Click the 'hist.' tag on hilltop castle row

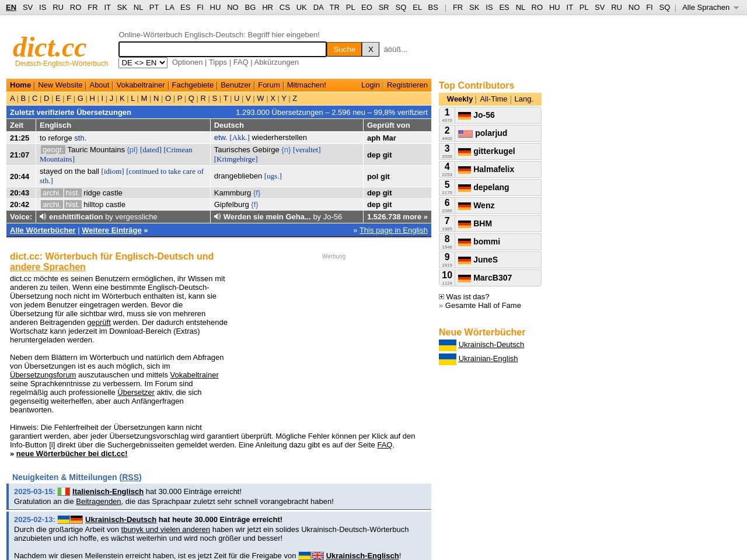pyautogui.click(x=73, y=205)
